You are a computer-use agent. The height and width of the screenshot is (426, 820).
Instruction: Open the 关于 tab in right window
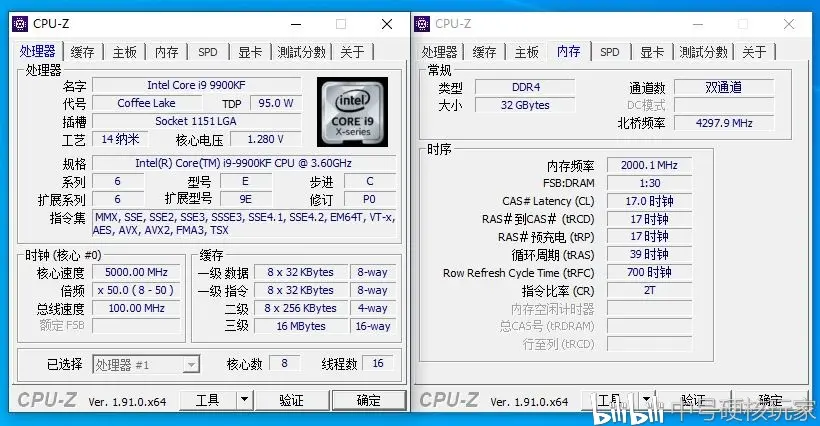tap(754, 52)
